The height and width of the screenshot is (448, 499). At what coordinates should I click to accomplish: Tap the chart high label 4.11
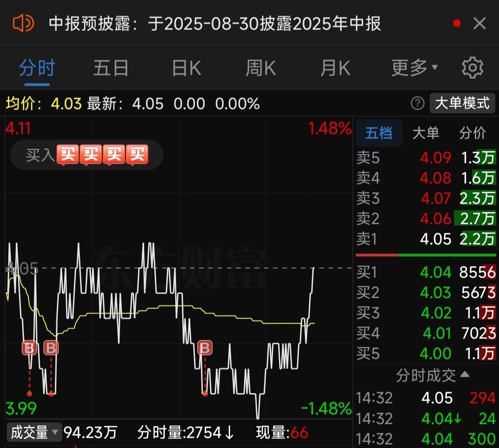(18, 129)
